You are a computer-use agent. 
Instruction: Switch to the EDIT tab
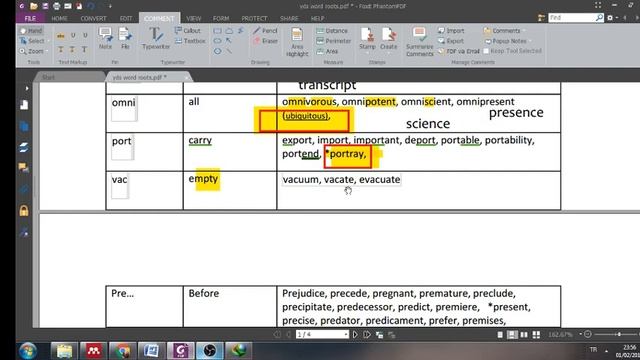coord(126,18)
